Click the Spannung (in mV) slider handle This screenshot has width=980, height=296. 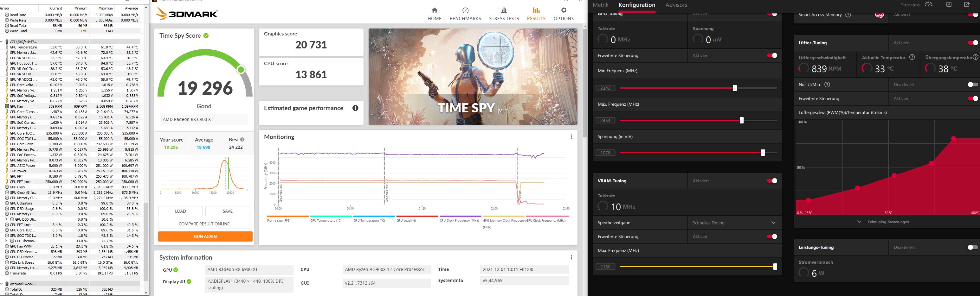(763, 153)
